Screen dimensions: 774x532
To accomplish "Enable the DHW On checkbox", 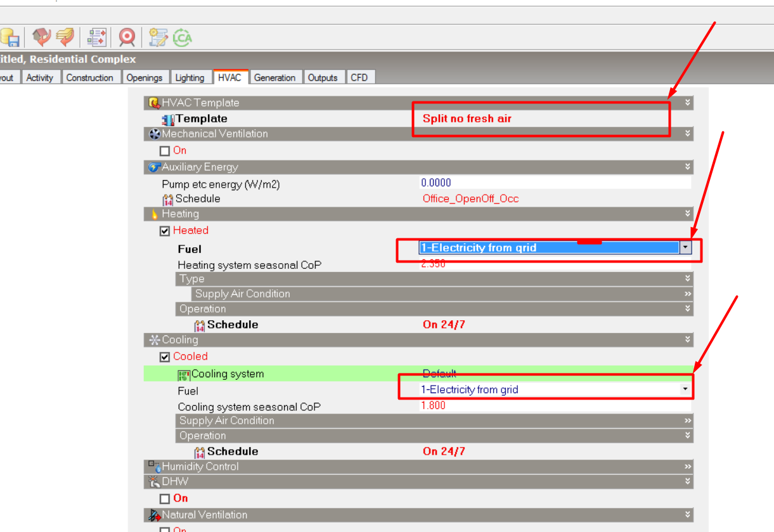I will [x=165, y=499].
